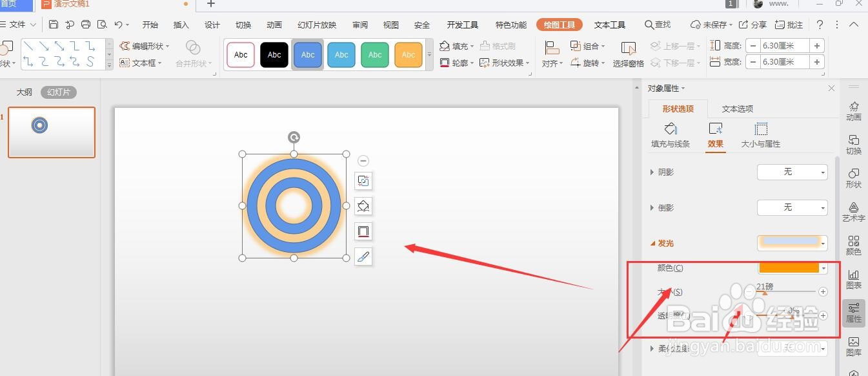Click the 填充 (Fill) icon on ribbon
The image size is (868, 376).
click(444, 46)
